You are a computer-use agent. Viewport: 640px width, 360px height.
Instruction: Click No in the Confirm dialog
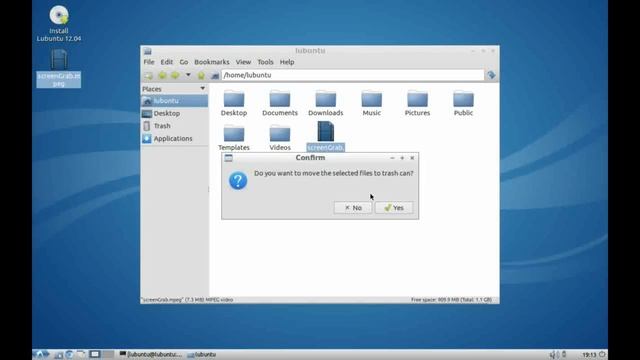(353, 208)
